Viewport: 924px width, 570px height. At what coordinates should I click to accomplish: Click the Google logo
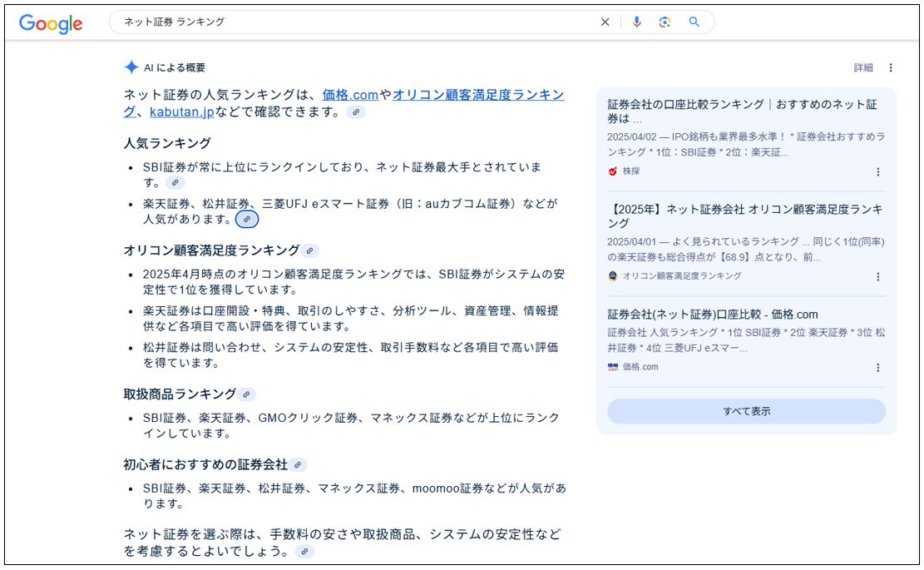[51, 23]
